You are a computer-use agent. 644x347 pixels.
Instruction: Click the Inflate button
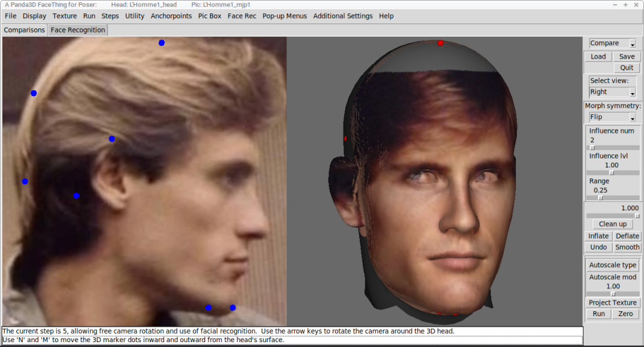[x=599, y=236]
